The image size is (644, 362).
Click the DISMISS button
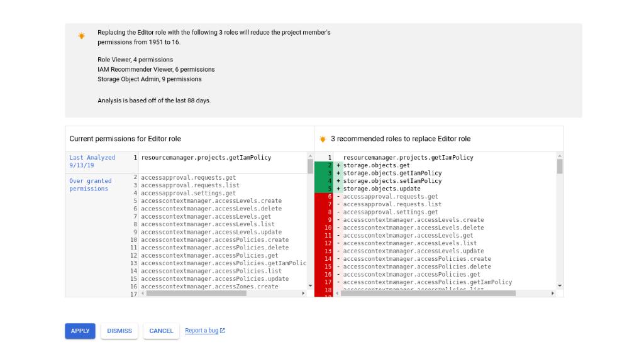pos(119,331)
